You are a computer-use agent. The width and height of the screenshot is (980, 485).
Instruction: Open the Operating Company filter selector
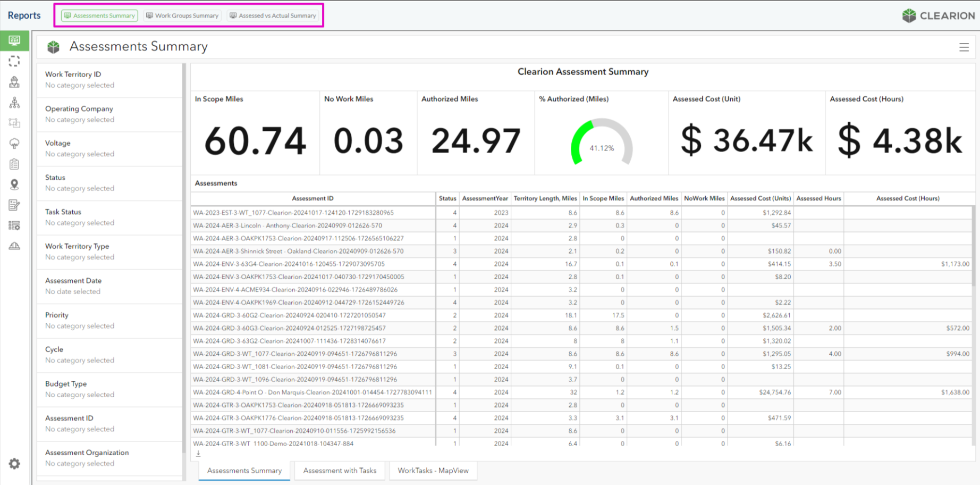(x=109, y=114)
